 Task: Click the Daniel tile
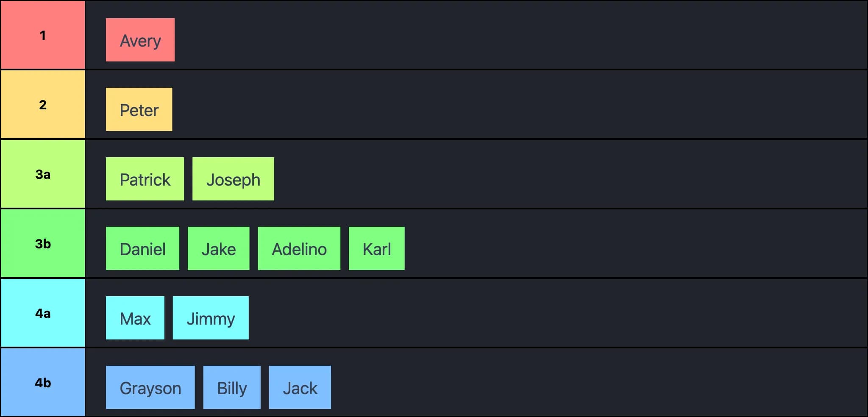point(142,248)
